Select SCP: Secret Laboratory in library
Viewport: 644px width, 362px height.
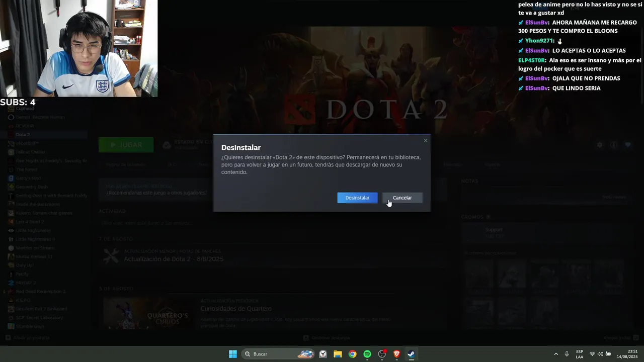tap(39, 318)
